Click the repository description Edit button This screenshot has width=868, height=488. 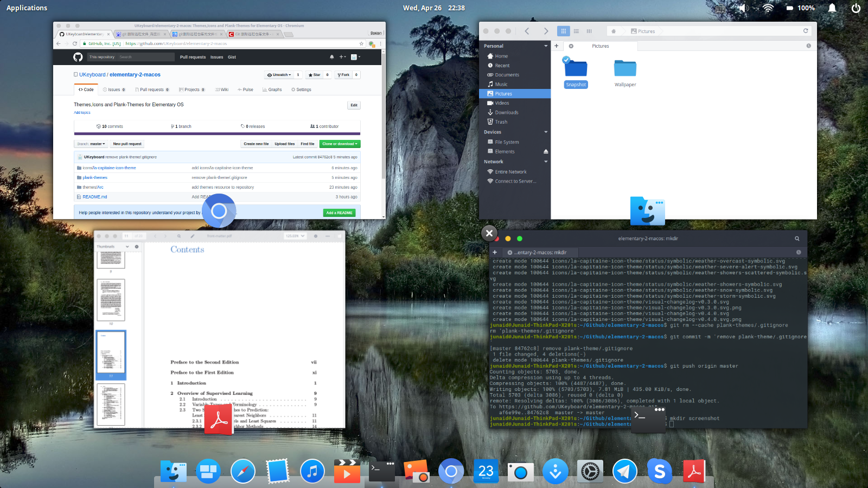354,105
